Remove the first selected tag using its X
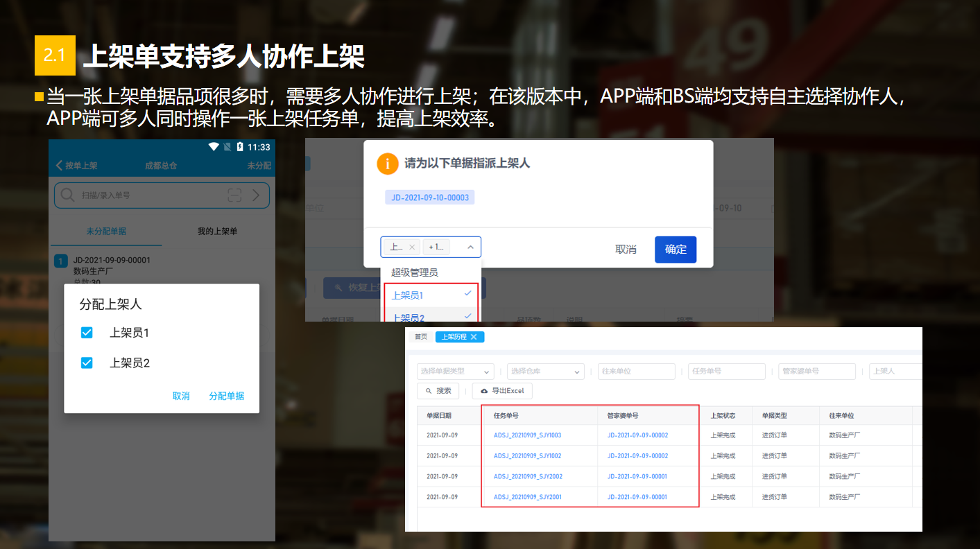Screen dimensions: 980x549 coord(412,247)
